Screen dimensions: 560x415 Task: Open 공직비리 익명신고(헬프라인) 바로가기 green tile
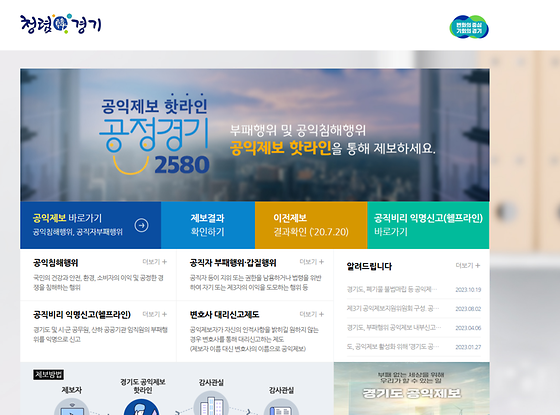[x=428, y=225]
